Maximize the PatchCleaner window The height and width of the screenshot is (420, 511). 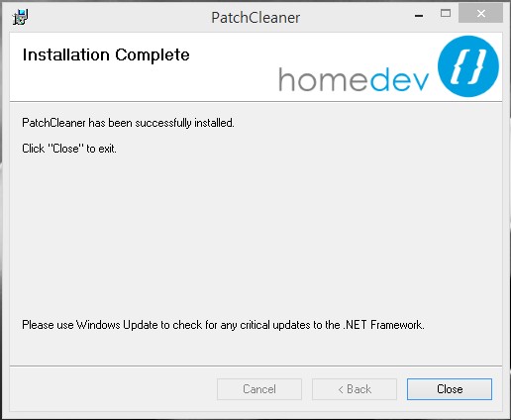(446, 14)
